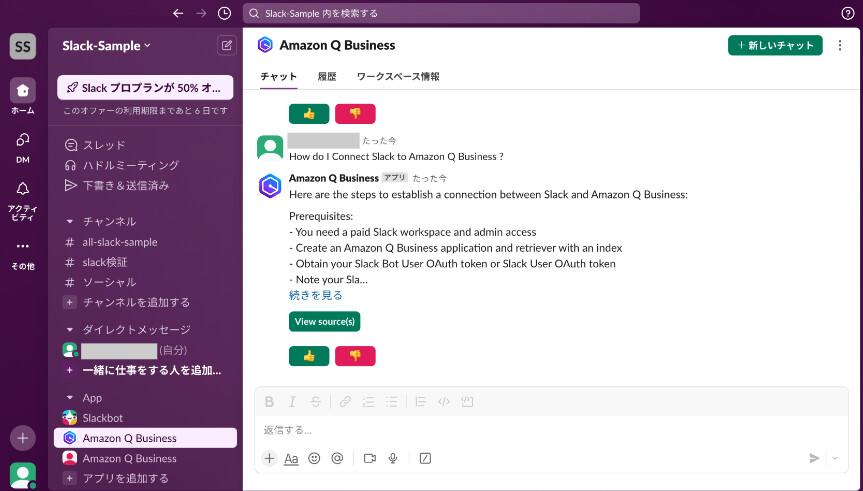Open the slack検証 channel
Viewport: 863px width, 491px height.
coord(145,263)
